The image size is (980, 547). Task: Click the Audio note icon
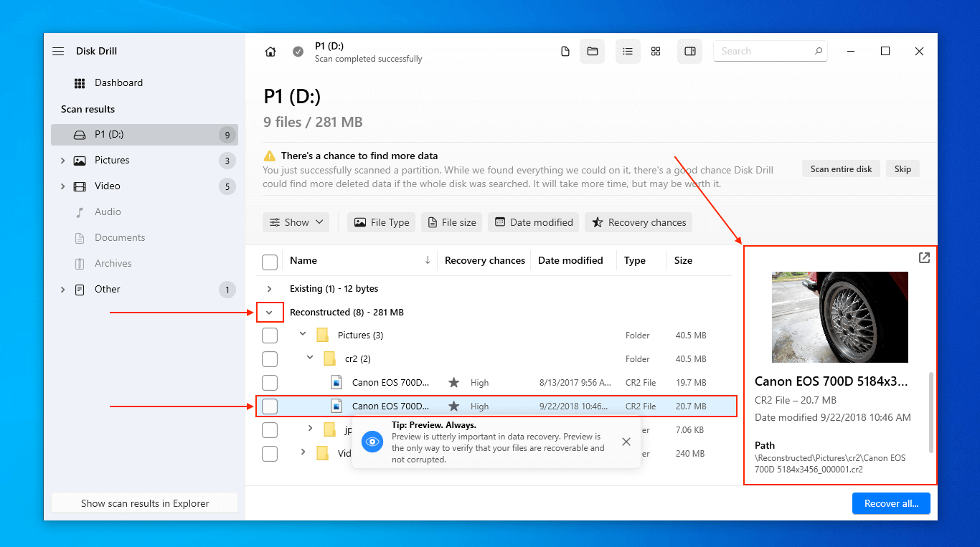click(x=80, y=212)
